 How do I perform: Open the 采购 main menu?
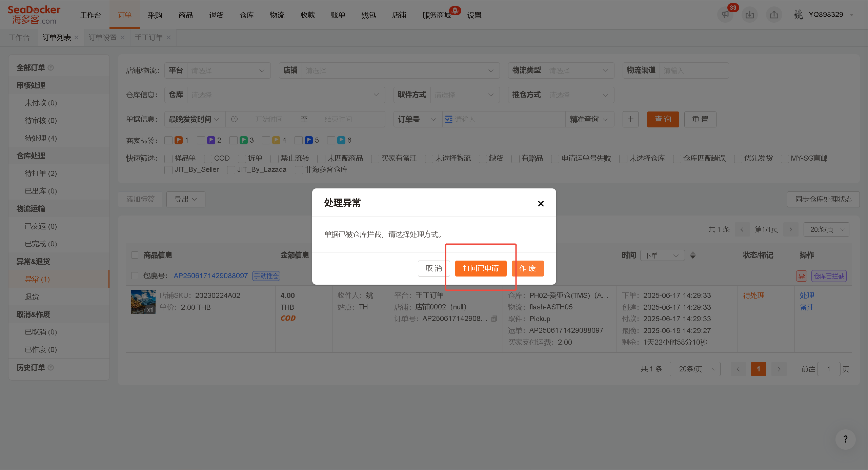pos(155,15)
